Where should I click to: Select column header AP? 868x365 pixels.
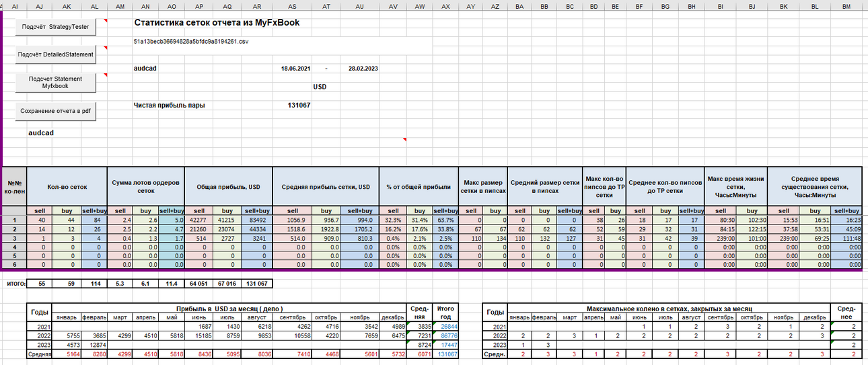[x=199, y=5]
